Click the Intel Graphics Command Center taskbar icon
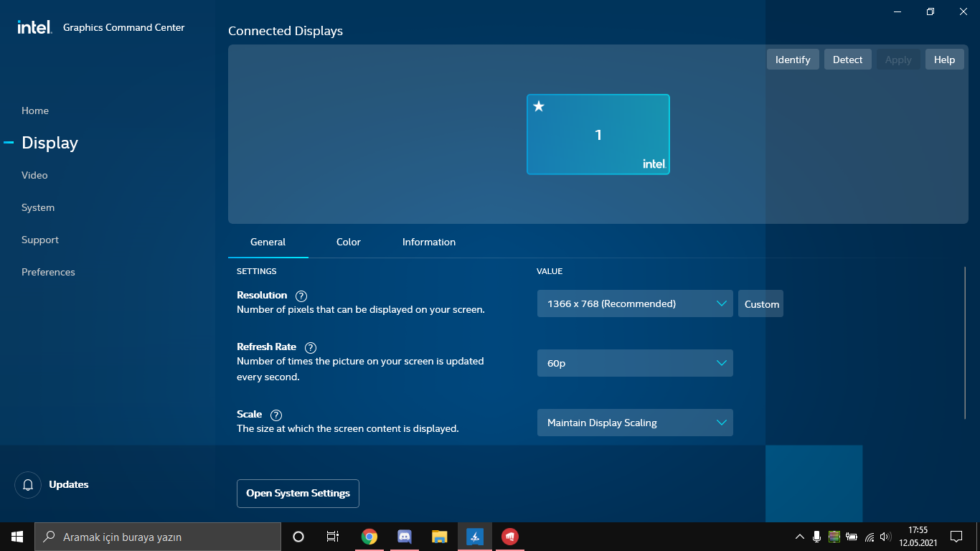Image resolution: width=980 pixels, height=551 pixels. click(x=475, y=537)
